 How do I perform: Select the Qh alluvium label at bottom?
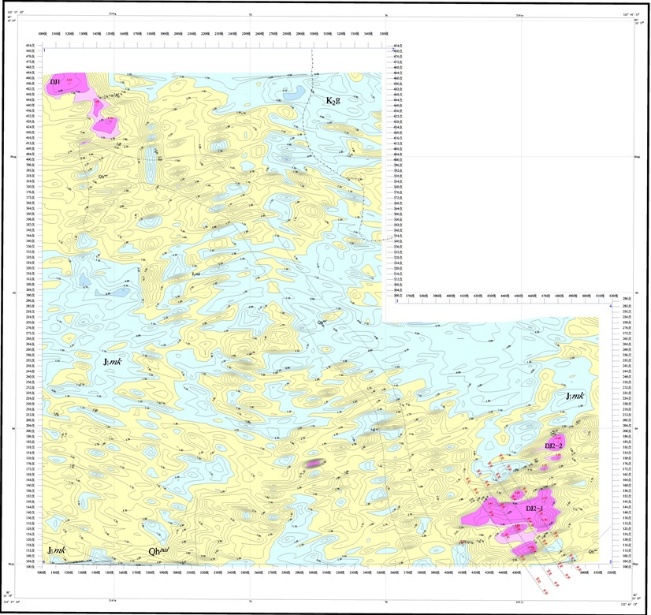click(160, 551)
